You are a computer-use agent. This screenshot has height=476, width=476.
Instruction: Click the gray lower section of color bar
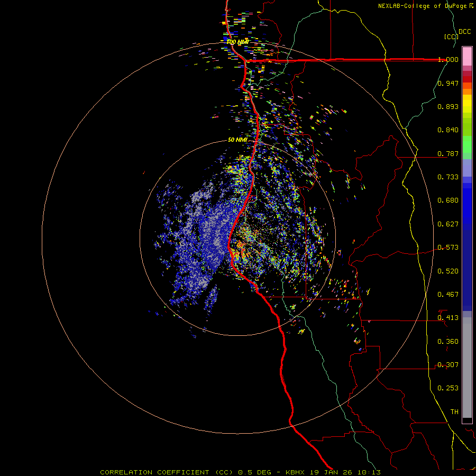[467, 368]
